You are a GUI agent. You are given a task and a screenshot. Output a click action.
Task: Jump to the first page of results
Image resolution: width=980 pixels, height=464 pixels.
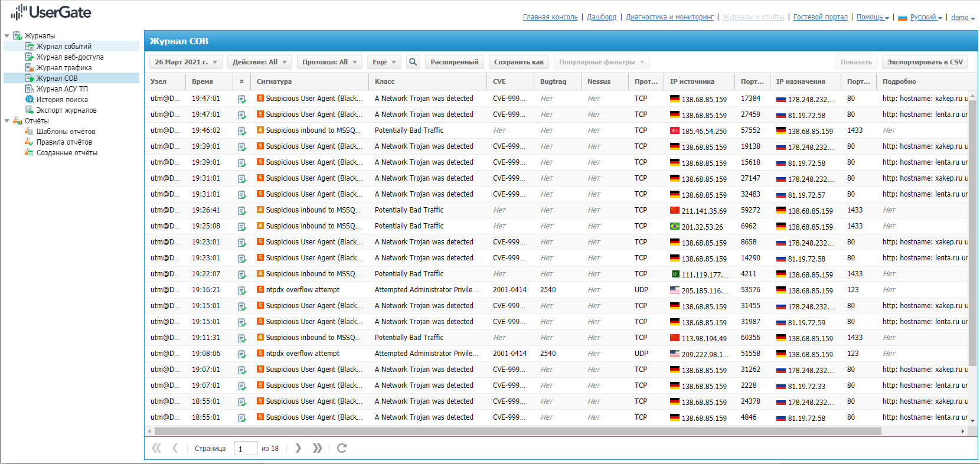click(x=156, y=448)
